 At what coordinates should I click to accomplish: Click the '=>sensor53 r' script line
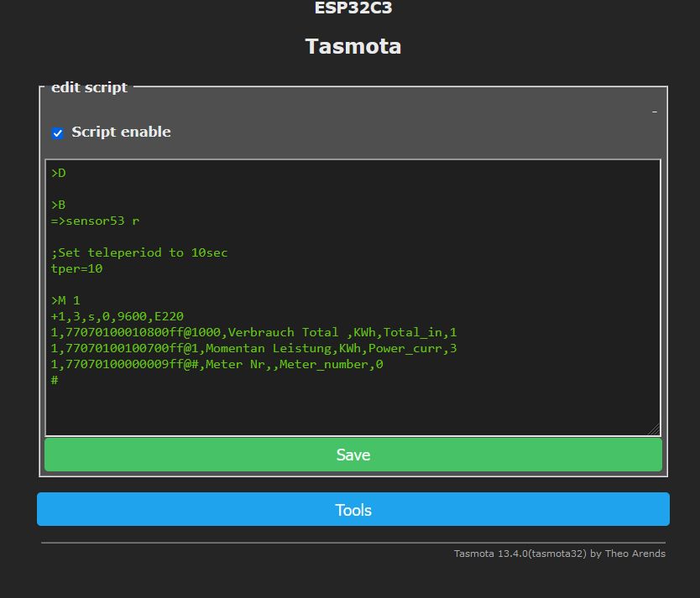pyautogui.click(x=95, y=221)
